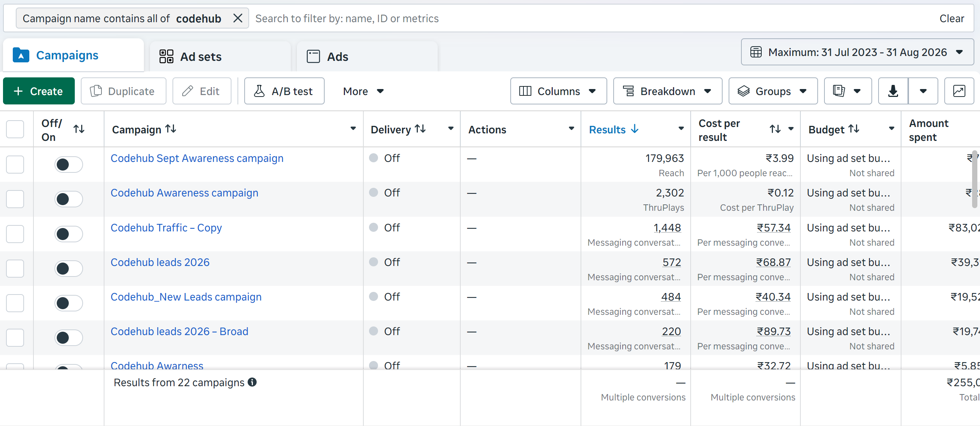Open Codehub leads 2026 link
The height and width of the screenshot is (426, 980).
pyautogui.click(x=160, y=263)
